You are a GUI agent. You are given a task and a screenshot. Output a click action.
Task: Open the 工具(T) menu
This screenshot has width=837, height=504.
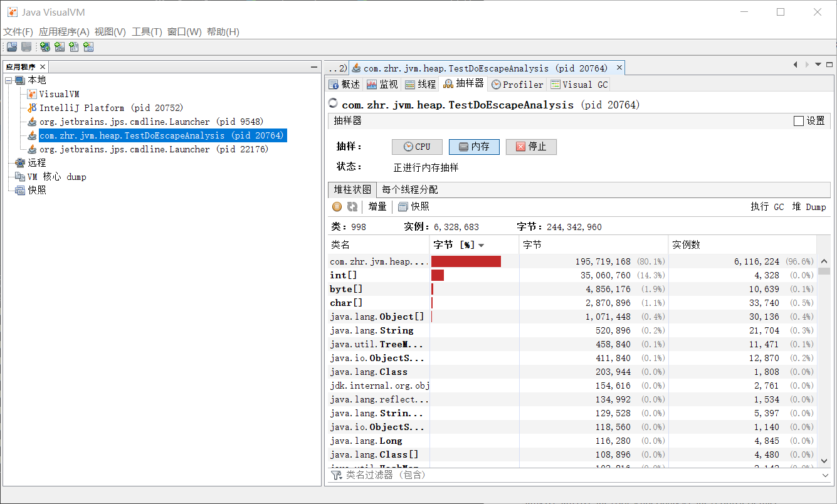[147, 32]
